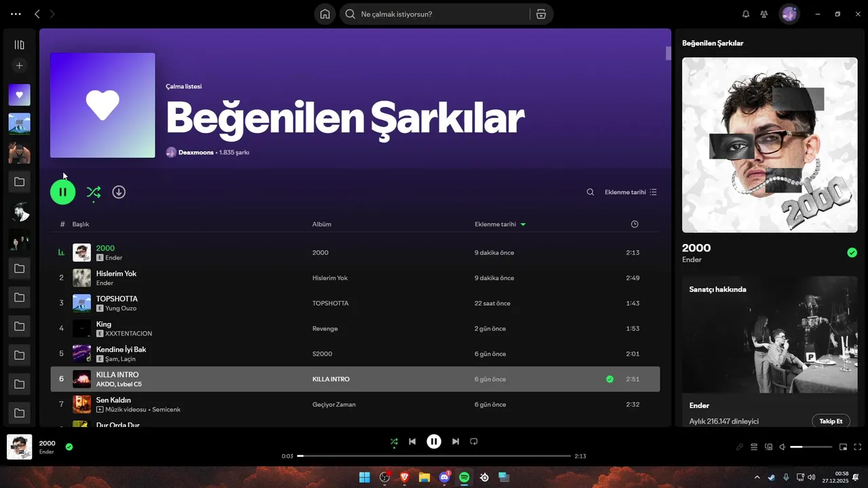Open Discord from the taskbar
Viewport: 868px width, 488px height.
[445, 477]
